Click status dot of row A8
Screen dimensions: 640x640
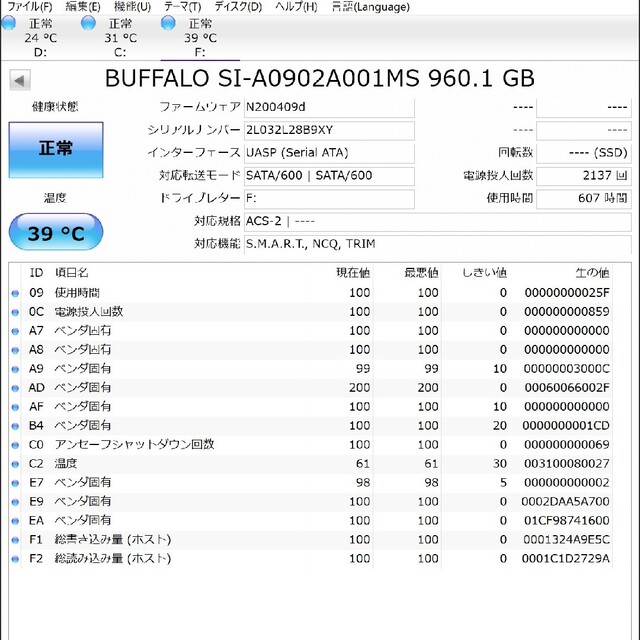pyautogui.click(x=15, y=351)
